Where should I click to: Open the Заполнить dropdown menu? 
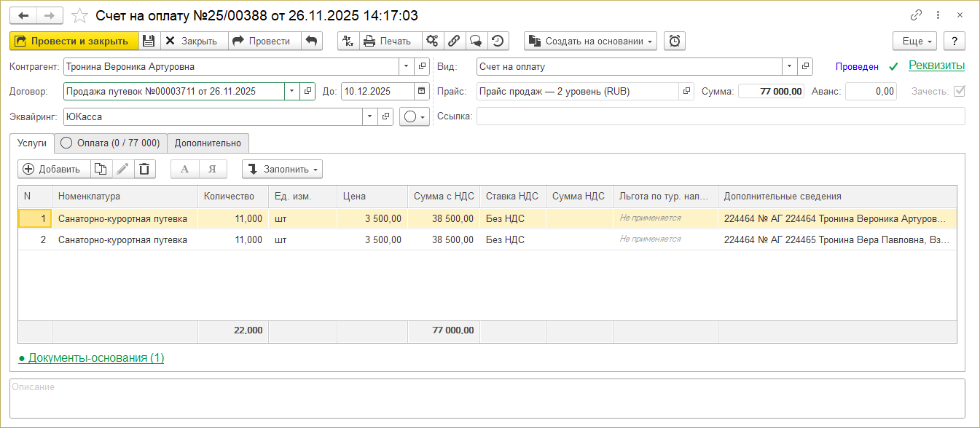click(x=282, y=169)
